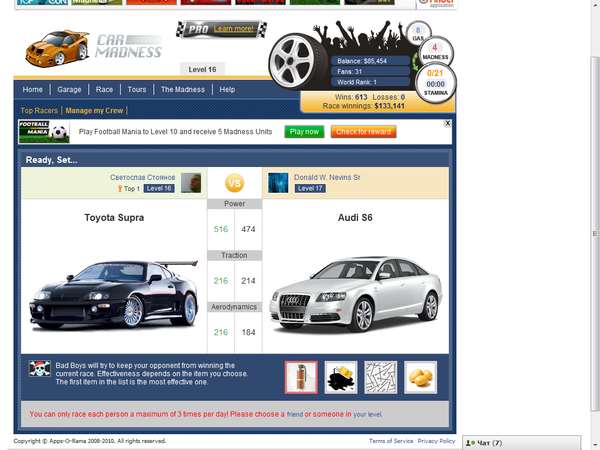Click the Stamina timer circle
This screenshot has height=450, width=600.
click(x=435, y=83)
